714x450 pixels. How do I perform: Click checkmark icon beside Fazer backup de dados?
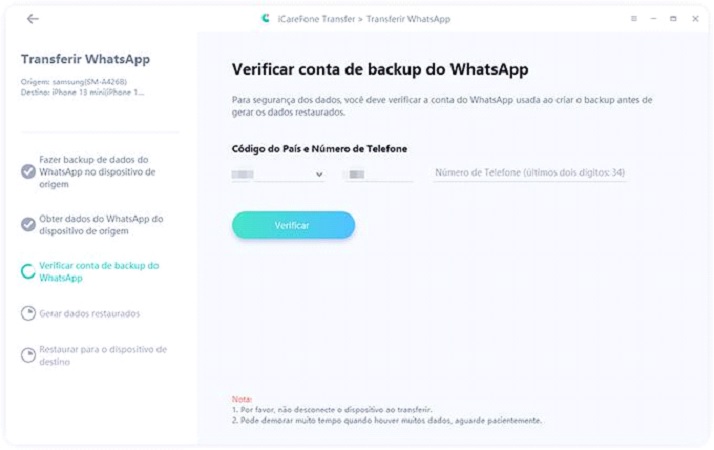[28, 172]
